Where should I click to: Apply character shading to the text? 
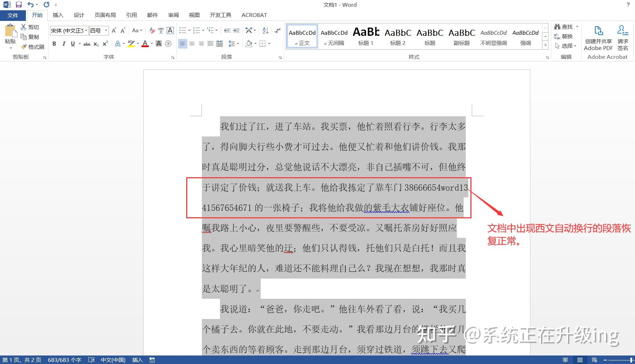coord(159,44)
